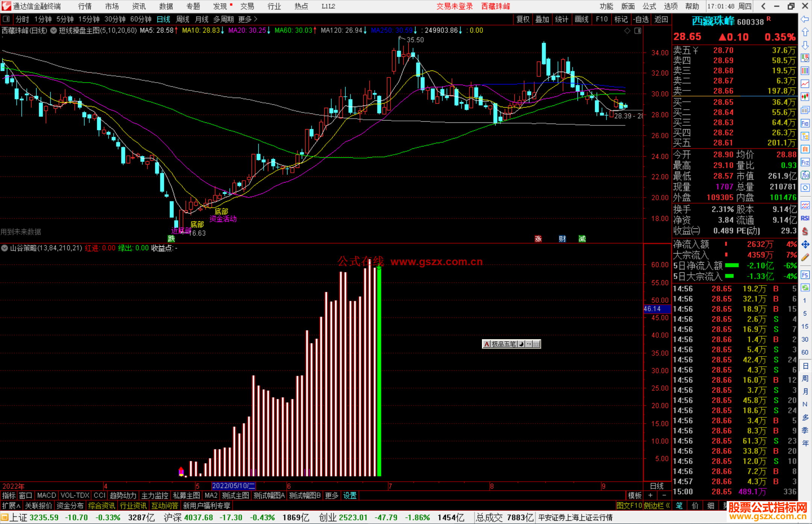Expand the 更多 periods dropdown

[247, 19]
